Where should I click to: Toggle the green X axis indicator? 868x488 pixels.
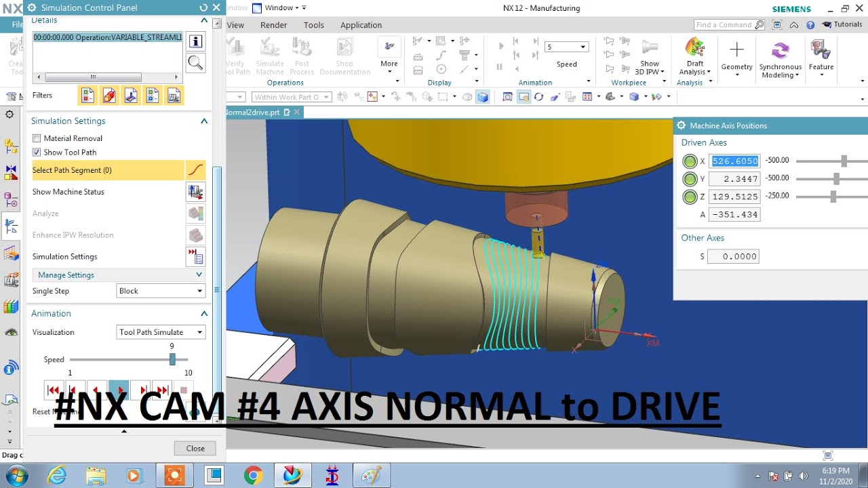tap(690, 161)
